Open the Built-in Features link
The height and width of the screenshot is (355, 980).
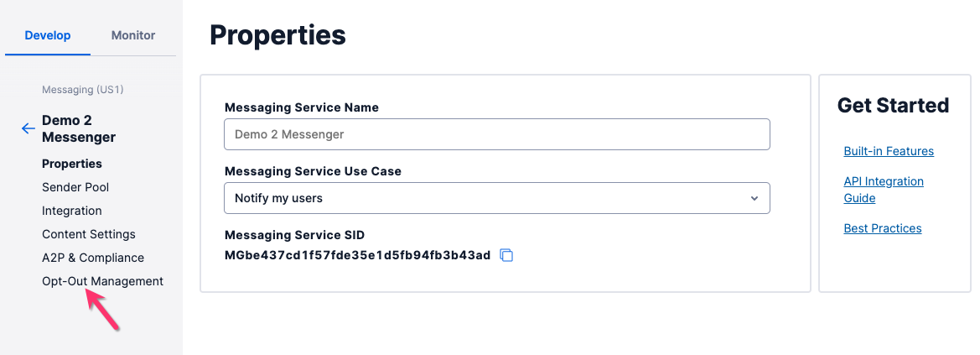pyautogui.click(x=889, y=151)
